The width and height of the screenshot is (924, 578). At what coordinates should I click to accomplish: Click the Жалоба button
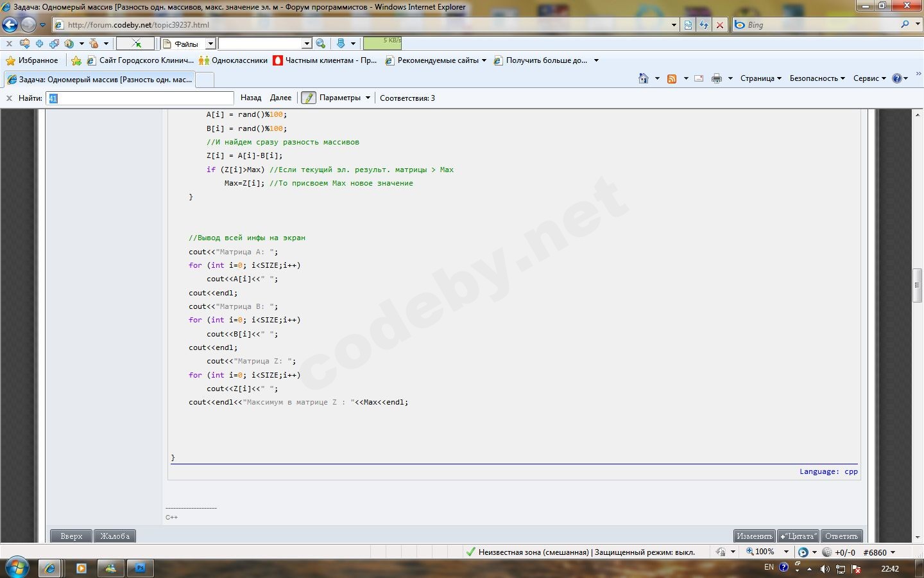tap(115, 536)
